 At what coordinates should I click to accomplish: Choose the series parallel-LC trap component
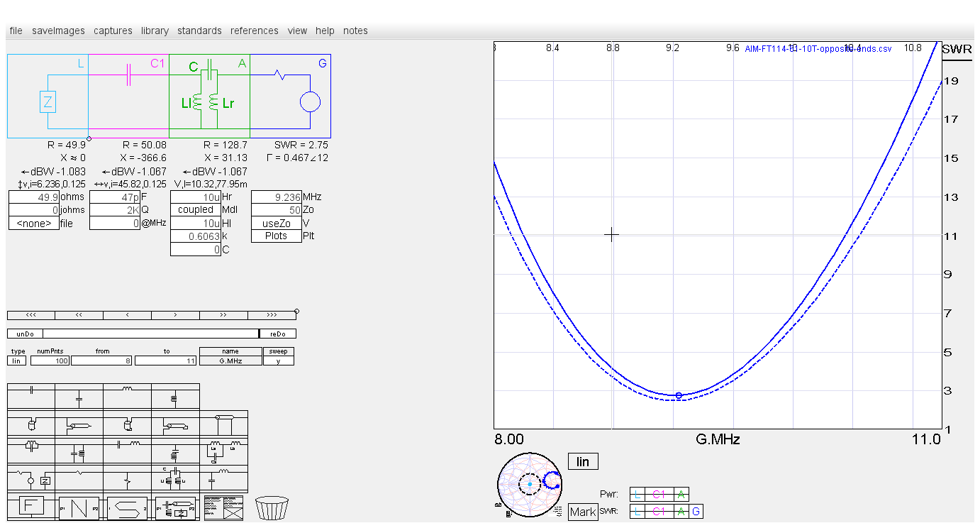point(31,451)
